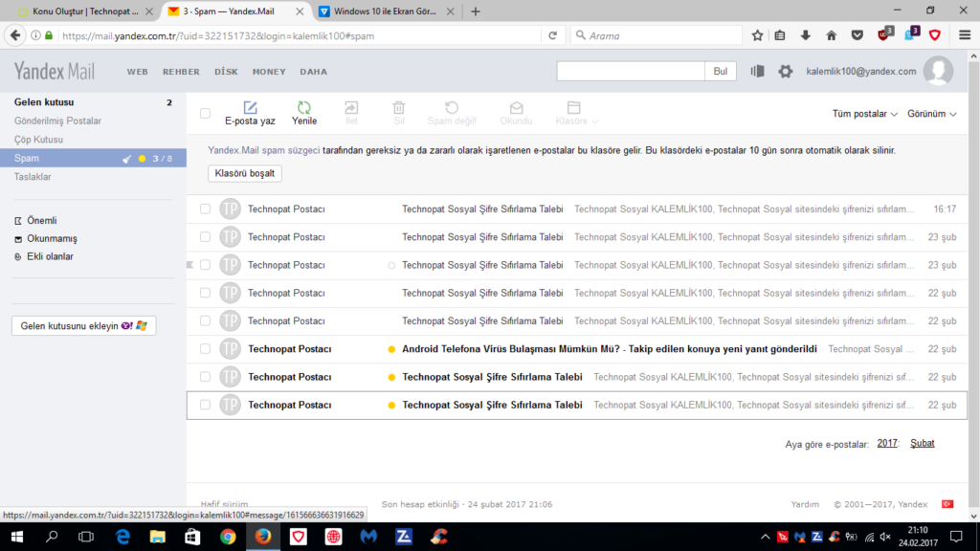This screenshot has width=980, height=551.
Task: Toggle unread dot on last email row
Action: (x=391, y=406)
